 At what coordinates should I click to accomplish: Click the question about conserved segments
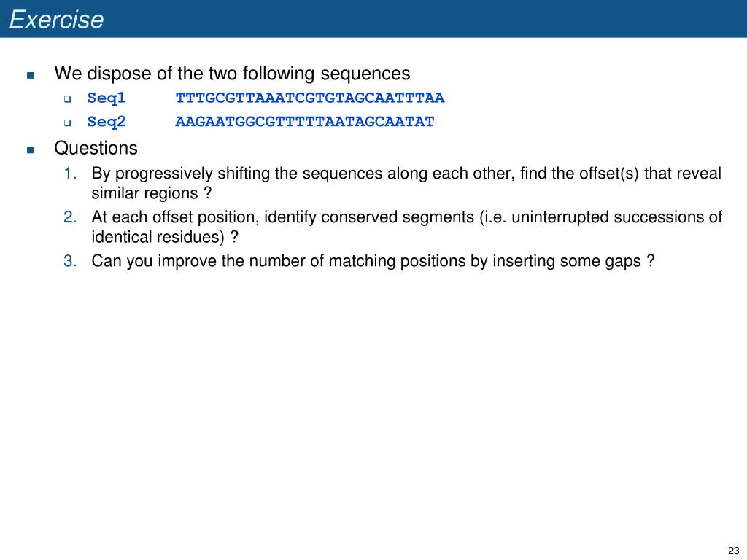(x=407, y=227)
